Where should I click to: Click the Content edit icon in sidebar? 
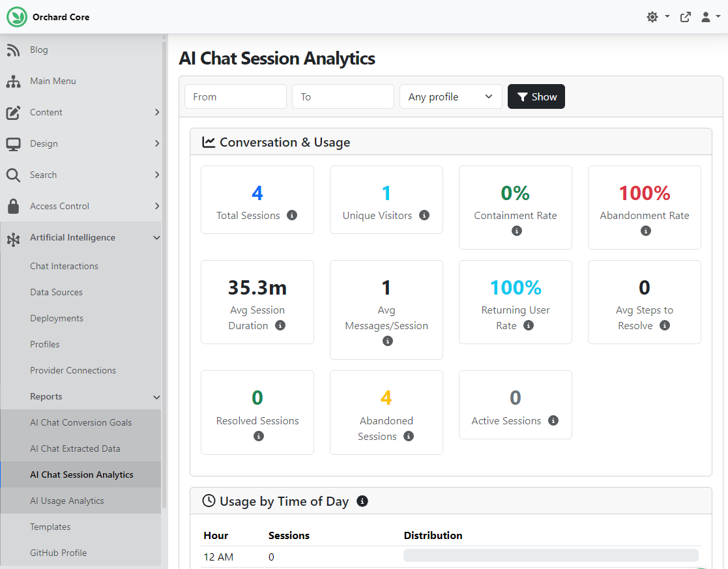(x=14, y=112)
